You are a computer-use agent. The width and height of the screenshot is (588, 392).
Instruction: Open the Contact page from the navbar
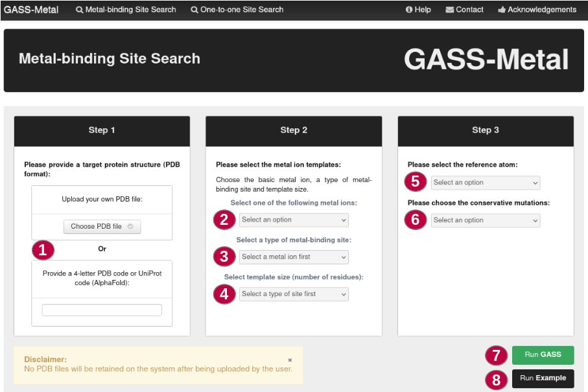tap(464, 10)
